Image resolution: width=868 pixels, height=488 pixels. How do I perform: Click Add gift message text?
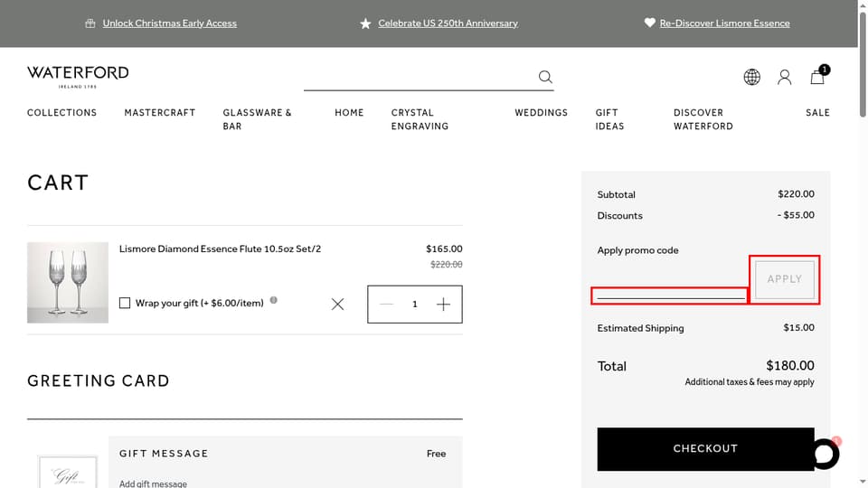[x=153, y=483]
